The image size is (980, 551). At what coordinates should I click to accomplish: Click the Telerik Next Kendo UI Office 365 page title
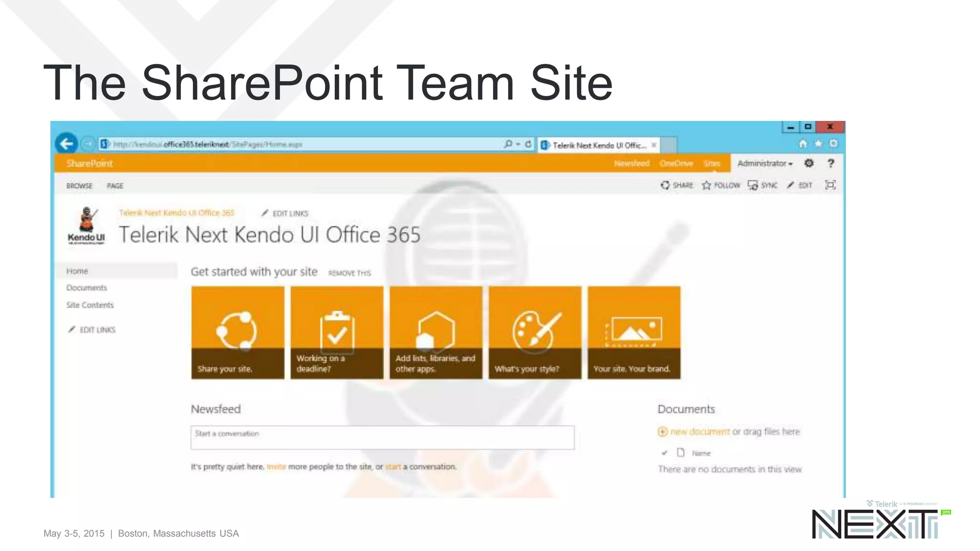tap(269, 235)
